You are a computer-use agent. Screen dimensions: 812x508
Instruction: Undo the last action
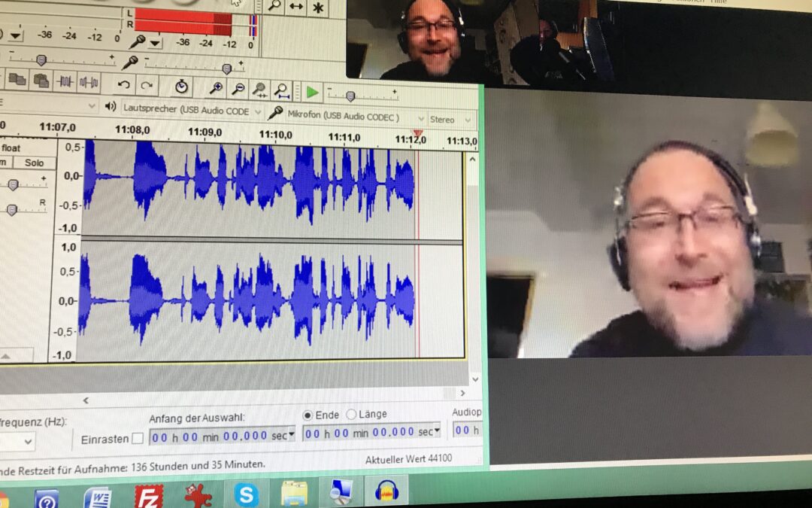click(x=123, y=84)
